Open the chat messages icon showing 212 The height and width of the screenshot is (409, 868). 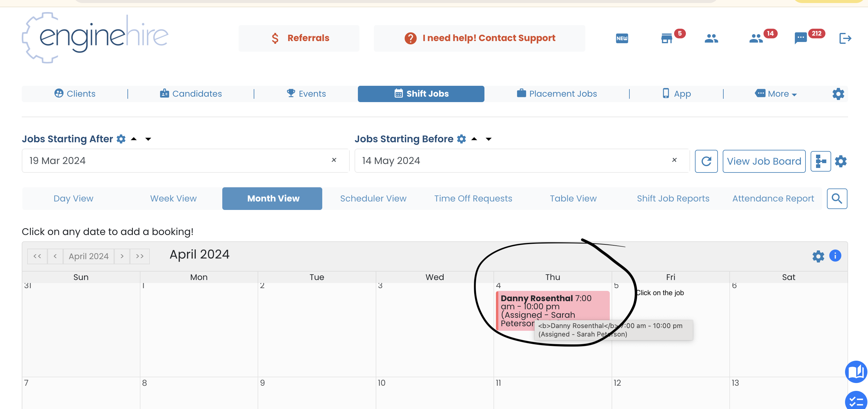coord(801,38)
